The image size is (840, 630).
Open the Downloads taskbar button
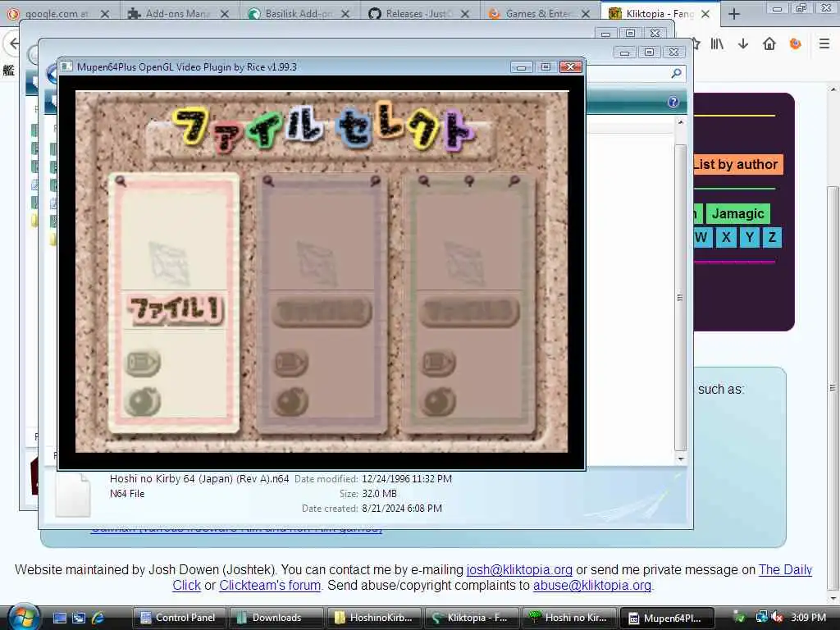(276, 618)
